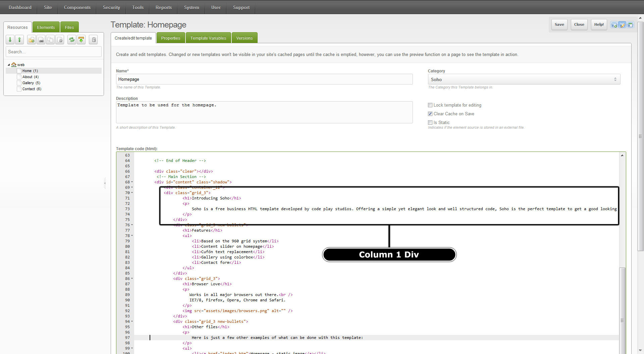Click the template Name field containing Homepage
The height and width of the screenshot is (354, 644).
click(x=264, y=79)
